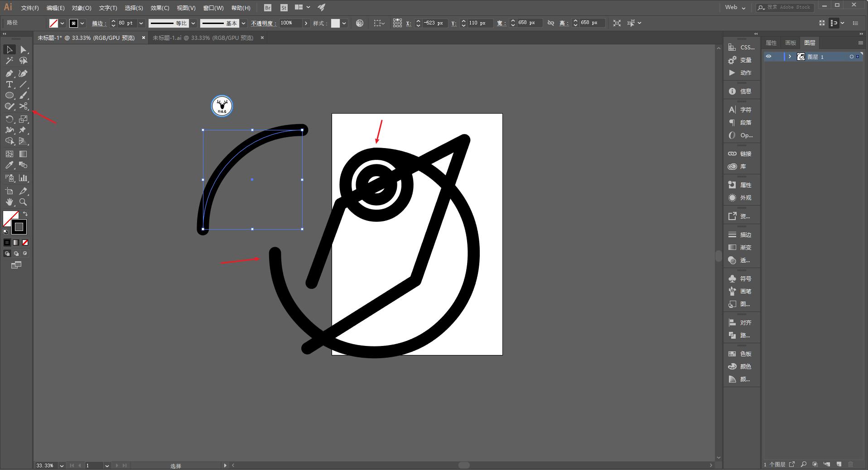Viewport: 868px width, 470px height.
Task: Activate the Eyedropper tool
Action: click(9, 165)
